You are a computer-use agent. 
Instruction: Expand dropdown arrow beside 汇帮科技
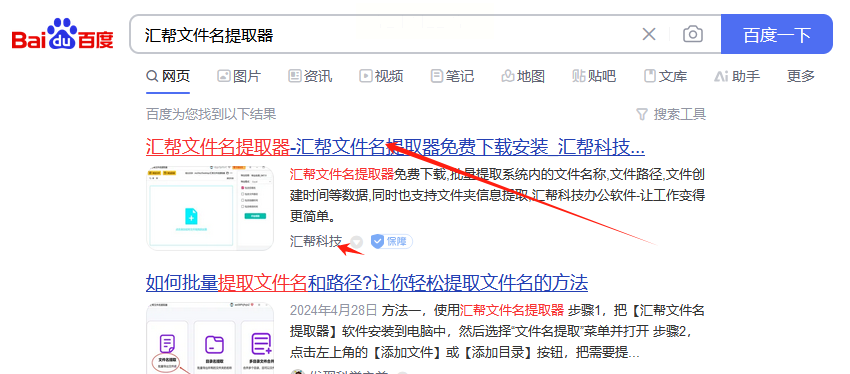coord(356,242)
